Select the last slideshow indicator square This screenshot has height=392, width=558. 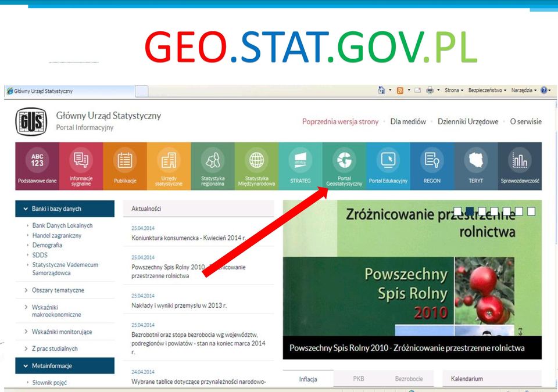click(x=531, y=211)
